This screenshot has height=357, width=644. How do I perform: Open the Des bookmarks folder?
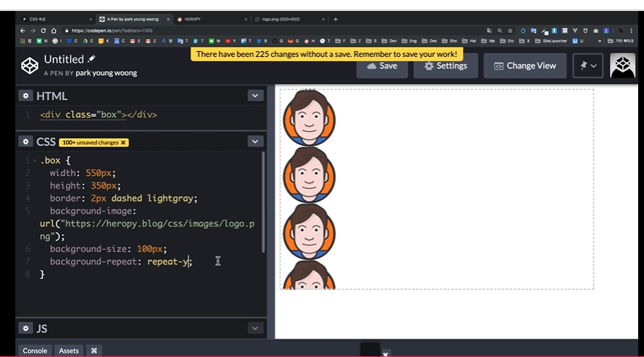(429, 41)
